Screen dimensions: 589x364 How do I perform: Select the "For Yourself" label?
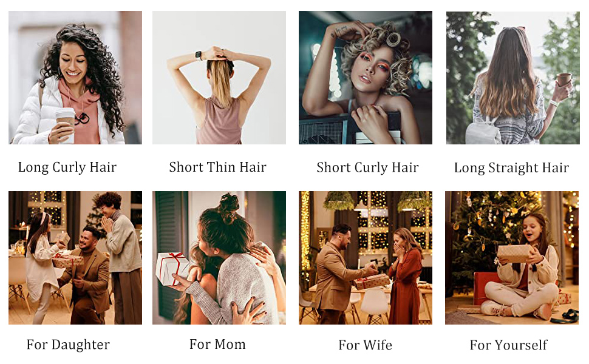(509, 345)
